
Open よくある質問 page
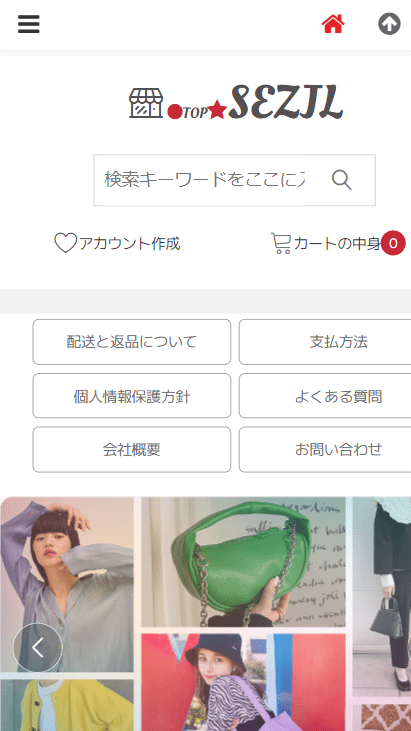click(x=338, y=396)
